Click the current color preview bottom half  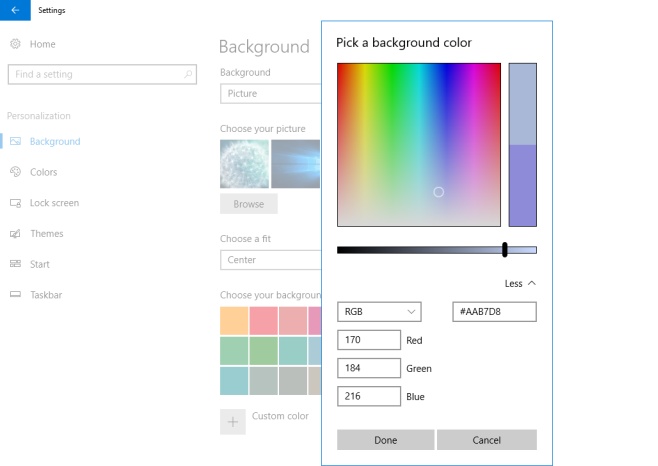click(522, 186)
